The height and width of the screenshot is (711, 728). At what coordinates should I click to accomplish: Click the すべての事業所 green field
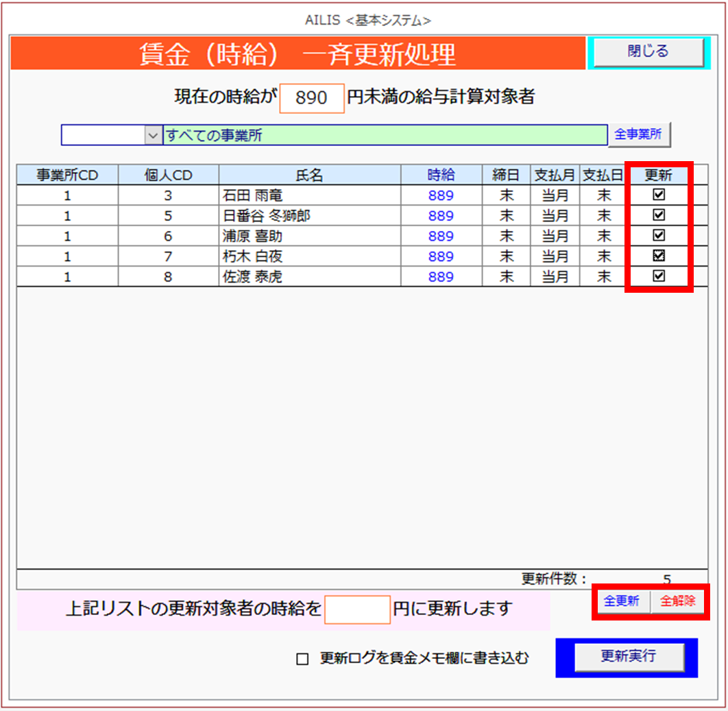[x=385, y=136]
